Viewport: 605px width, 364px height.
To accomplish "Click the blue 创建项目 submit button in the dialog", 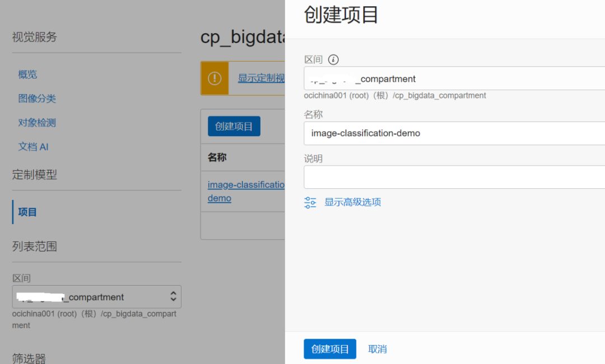I will point(330,349).
